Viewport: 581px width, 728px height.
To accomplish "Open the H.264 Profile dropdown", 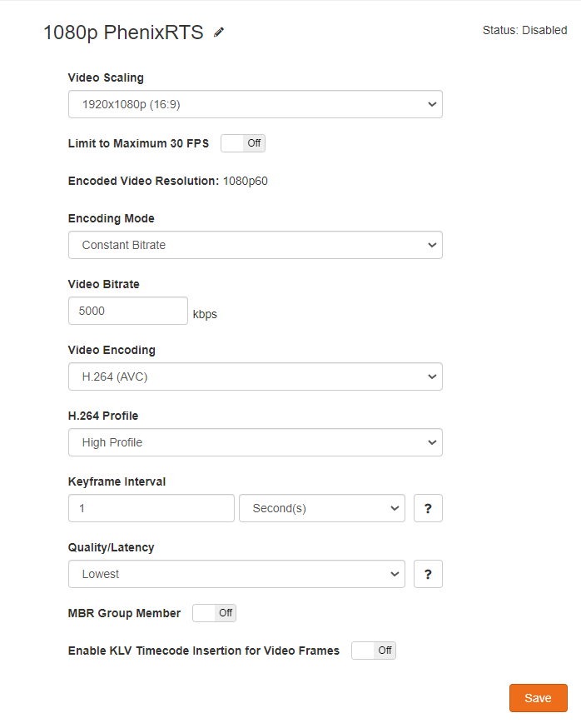I will pos(256,442).
